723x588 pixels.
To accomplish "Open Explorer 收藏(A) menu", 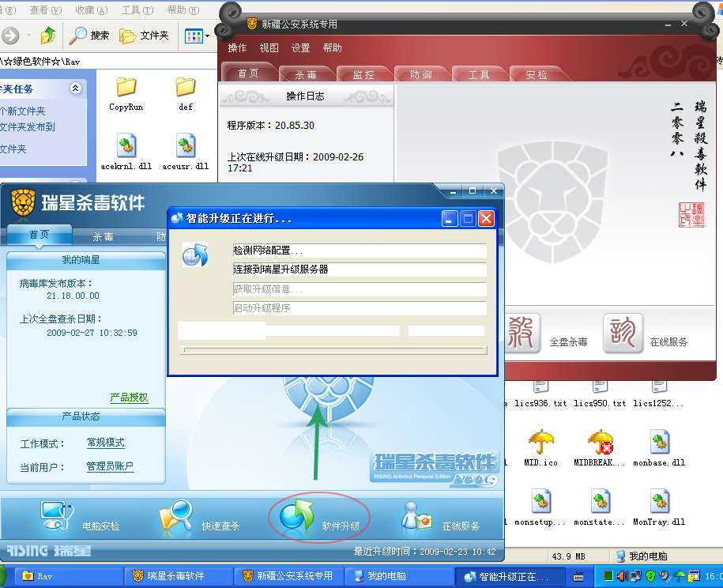I will coord(92,9).
